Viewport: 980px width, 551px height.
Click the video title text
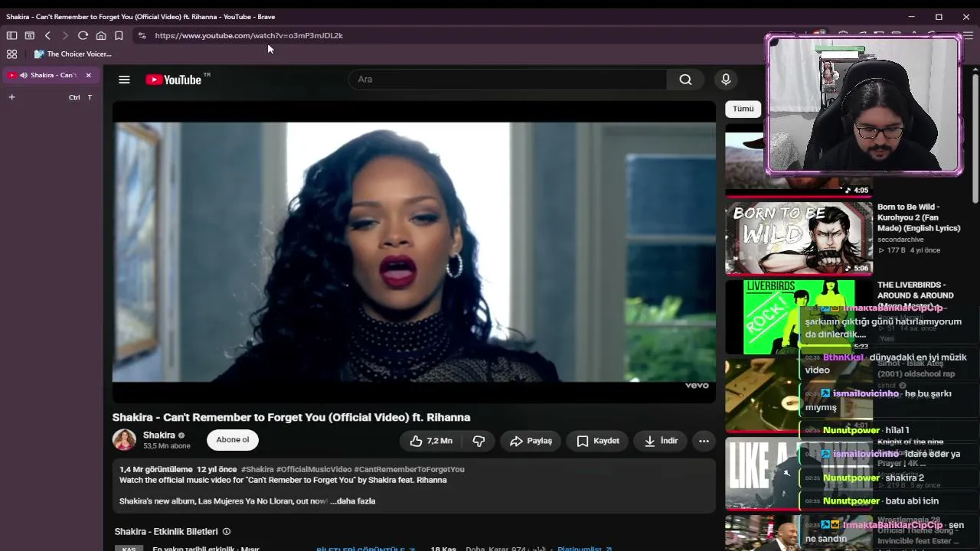coord(291,417)
